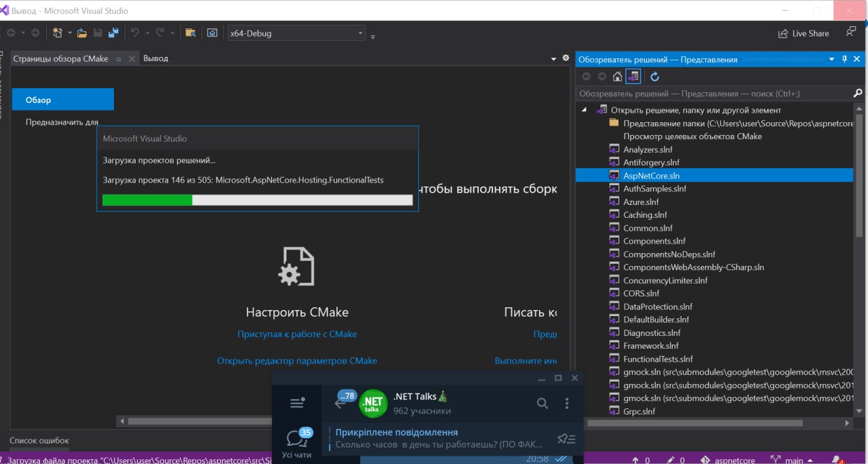The width and height of the screenshot is (868, 464).
Task: Click the project loading progress bar
Action: (258, 200)
